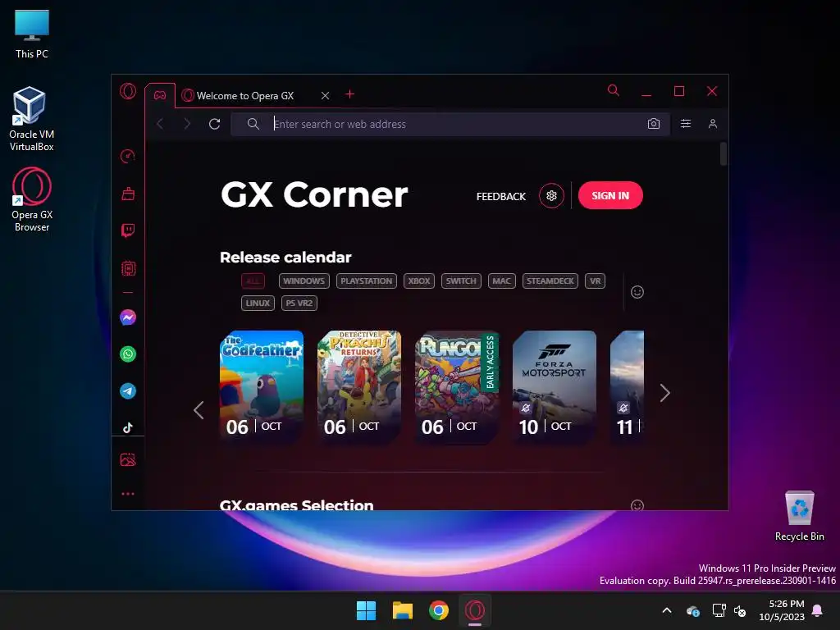This screenshot has width=840, height=630.
Task: Open the Opera menu logo button
Action: [127, 91]
